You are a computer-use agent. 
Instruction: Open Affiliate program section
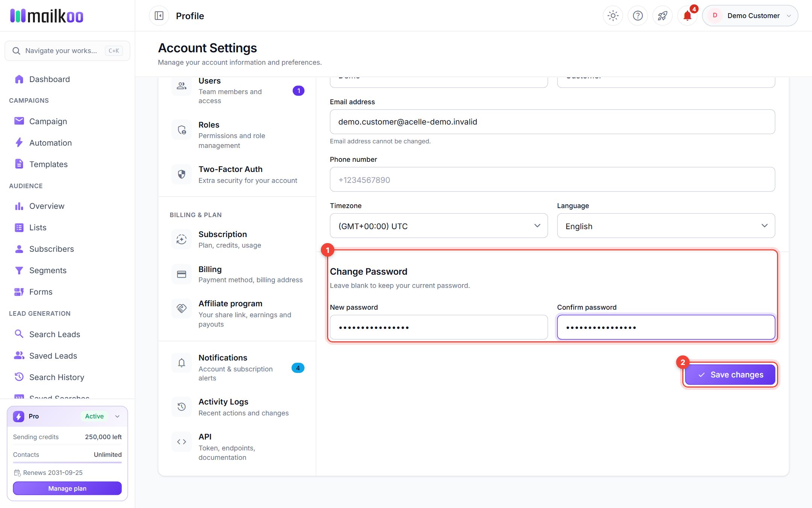[x=237, y=313]
